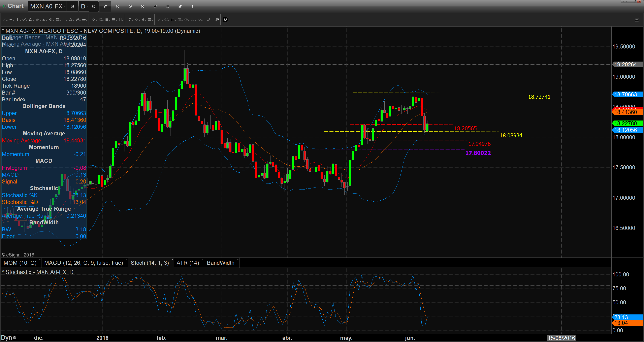Image resolution: width=644 pixels, height=342 pixels.
Task: Expand the cycle time lines dropdown
Action: [87, 21]
